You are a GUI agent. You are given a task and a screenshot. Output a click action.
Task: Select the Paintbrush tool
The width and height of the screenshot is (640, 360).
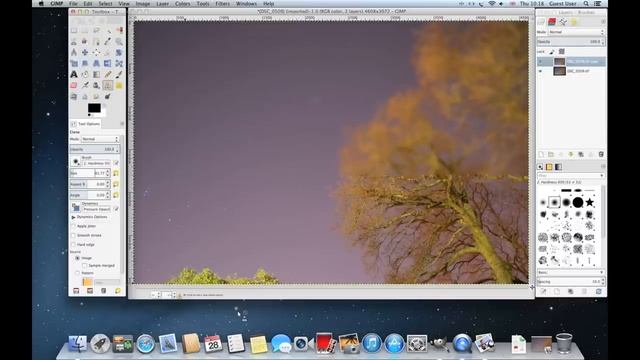(119, 74)
